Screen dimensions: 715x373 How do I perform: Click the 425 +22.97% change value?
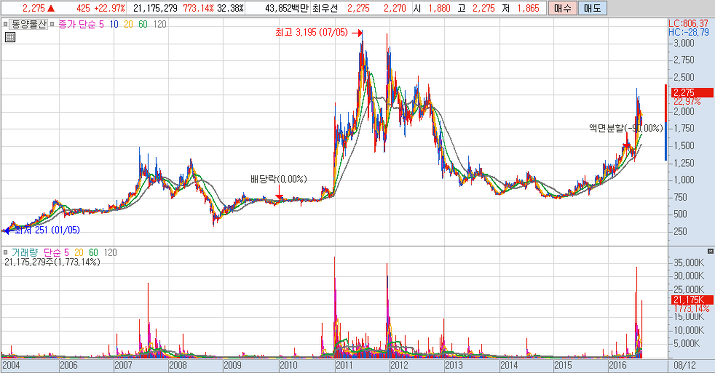100,8
